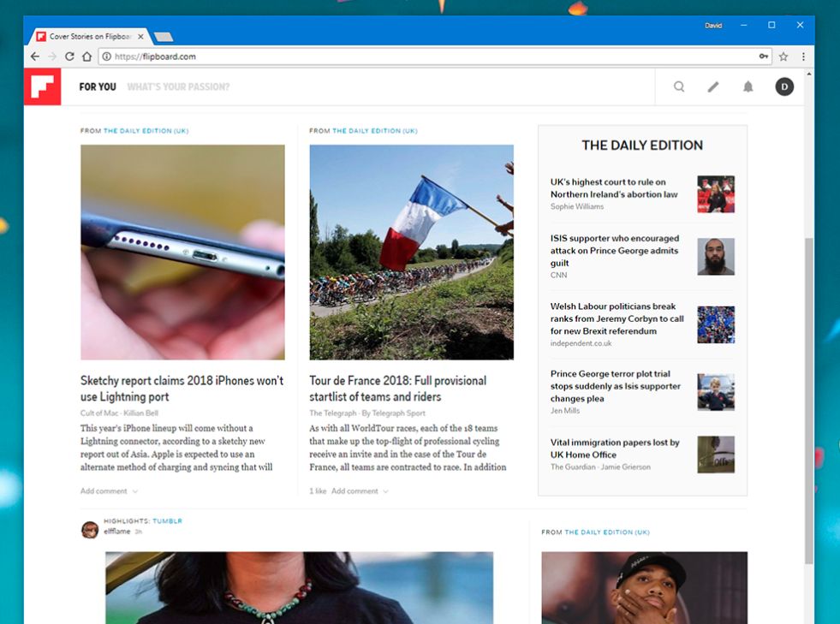The height and width of the screenshot is (624, 840).
Task: Open elfflame profile name link
Action: 116,531
